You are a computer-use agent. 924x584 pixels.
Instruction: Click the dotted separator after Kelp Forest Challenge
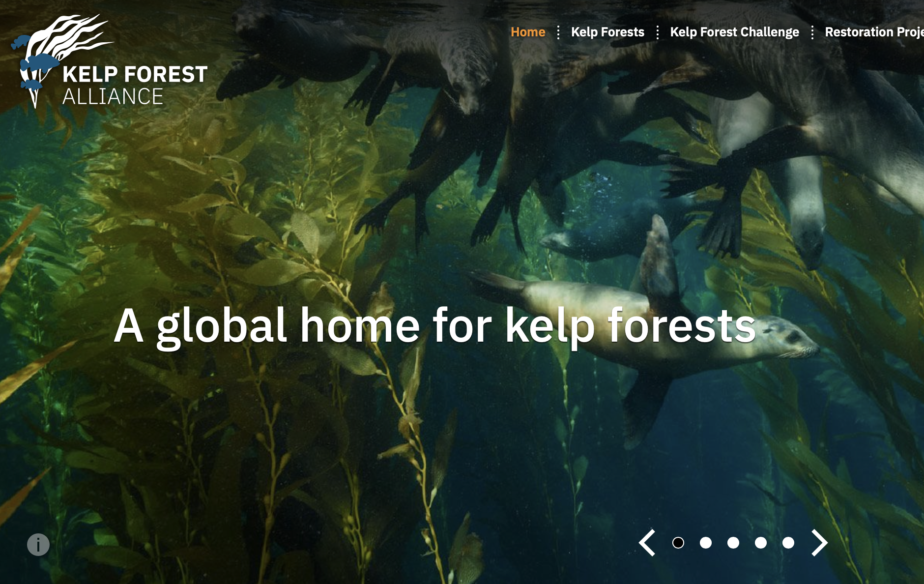tap(812, 32)
